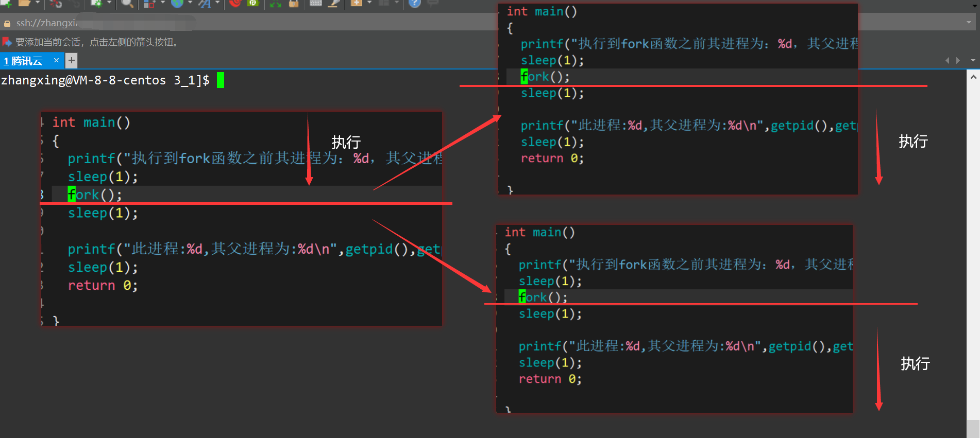Image resolution: width=980 pixels, height=438 pixels.
Task: Expand the Open folder icon's dropdown arrow
Action: tap(38, 3)
